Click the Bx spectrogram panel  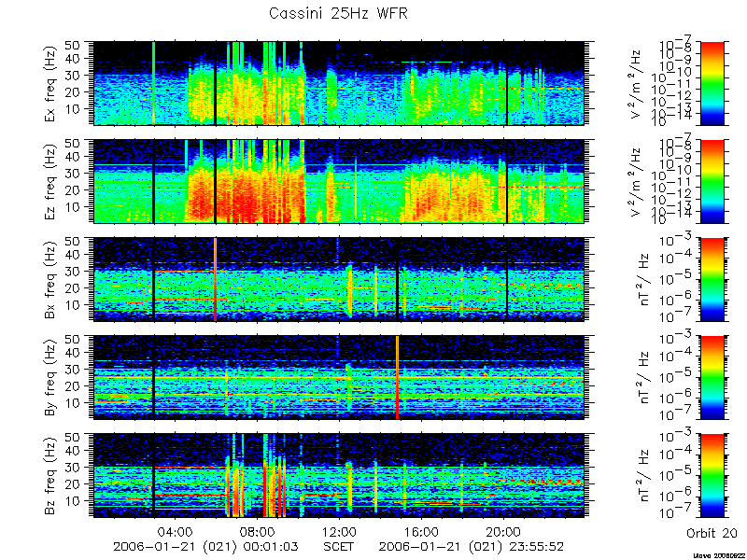coord(338,279)
